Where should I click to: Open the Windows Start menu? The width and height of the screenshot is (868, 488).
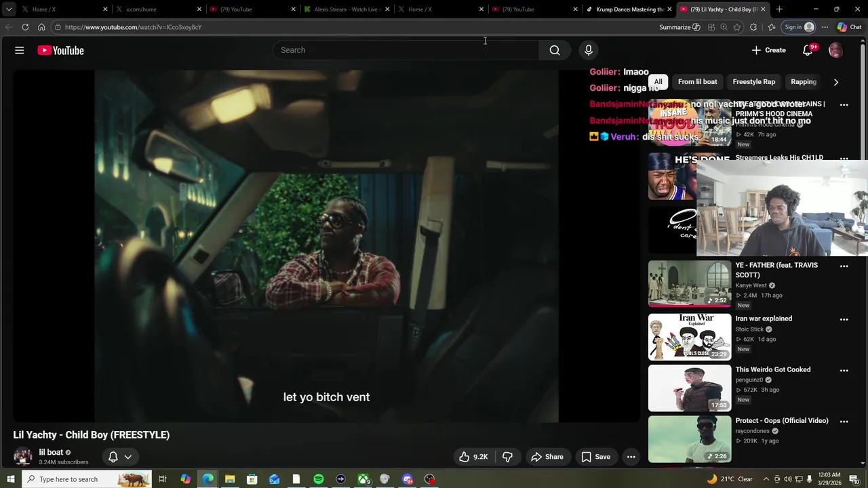pos(10,479)
